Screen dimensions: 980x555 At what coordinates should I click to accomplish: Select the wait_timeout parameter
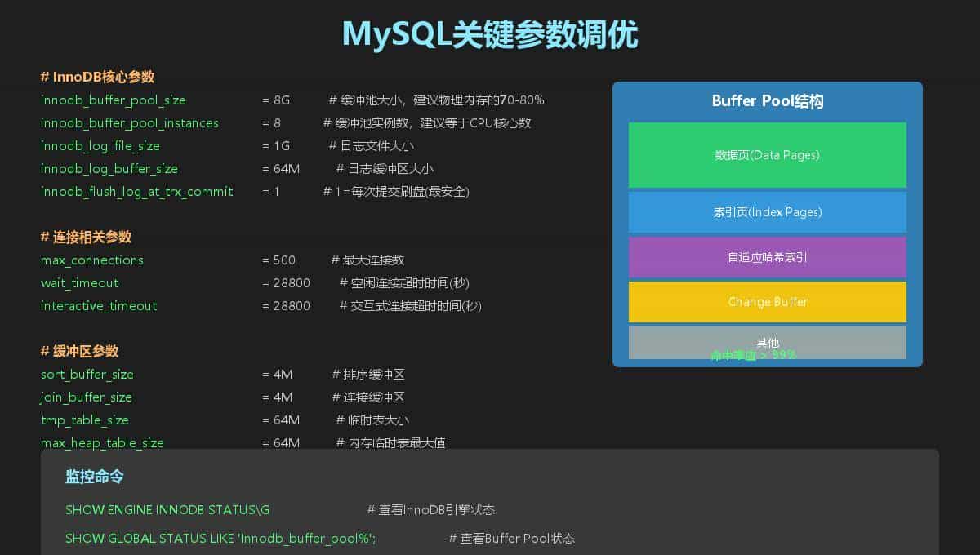coord(79,283)
